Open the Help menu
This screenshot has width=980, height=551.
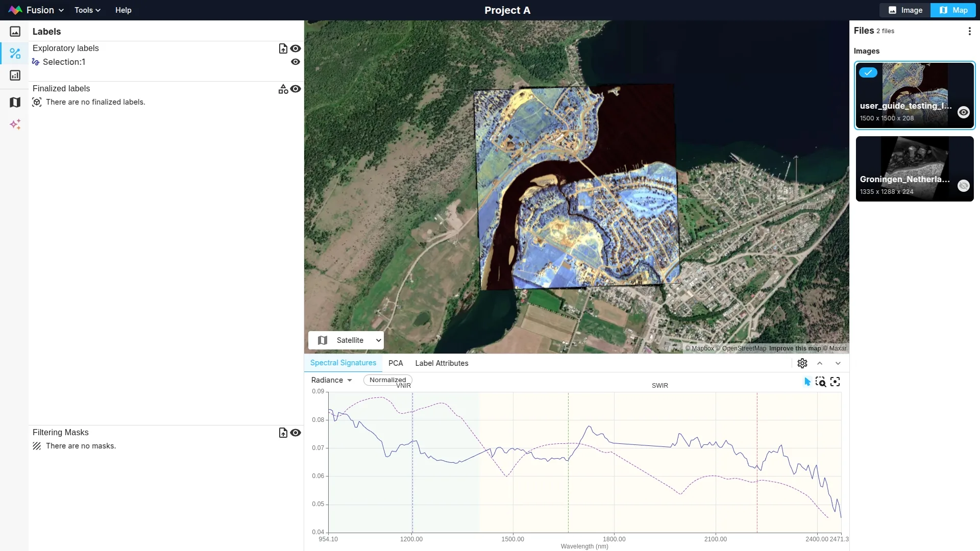point(123,10)
